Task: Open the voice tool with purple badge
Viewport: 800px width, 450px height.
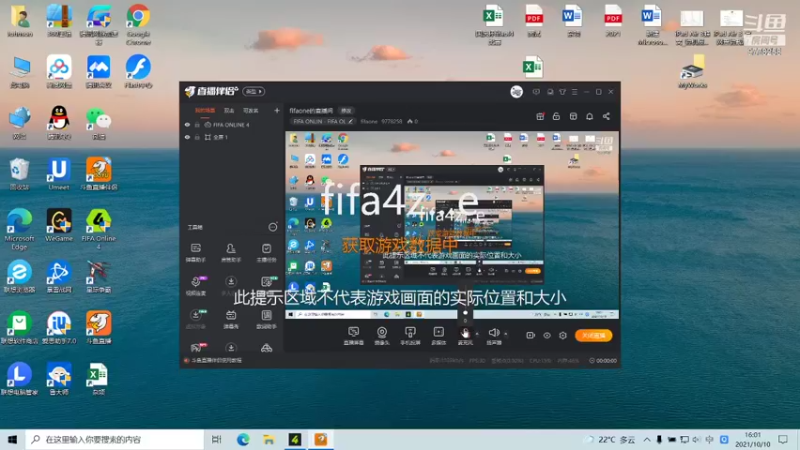Action: 196,286
